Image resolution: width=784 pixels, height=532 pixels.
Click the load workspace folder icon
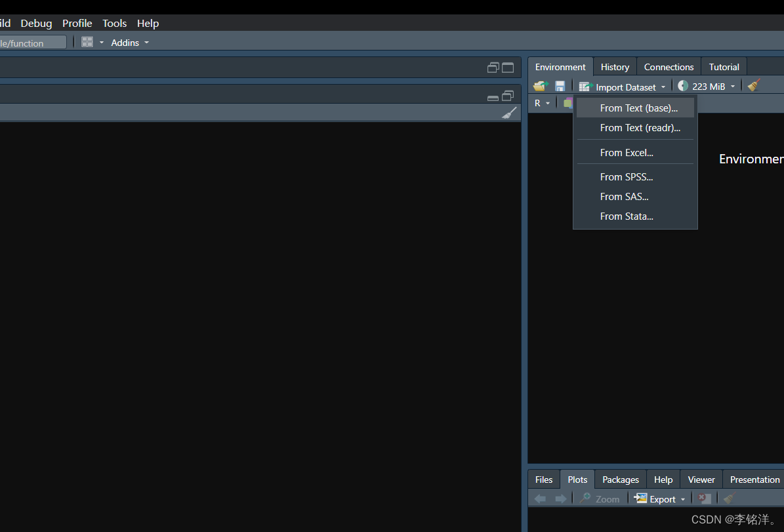pyautogui.click(x=541, y=86)
